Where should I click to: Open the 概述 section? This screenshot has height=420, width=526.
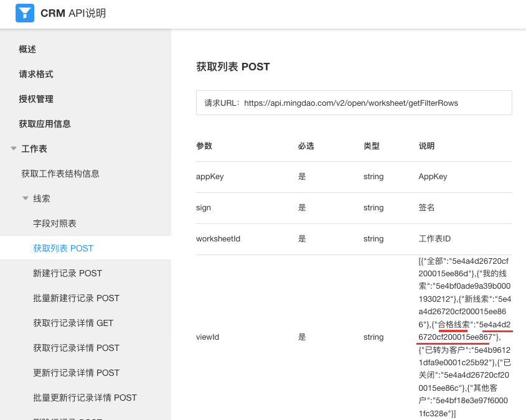click(27, 49)
